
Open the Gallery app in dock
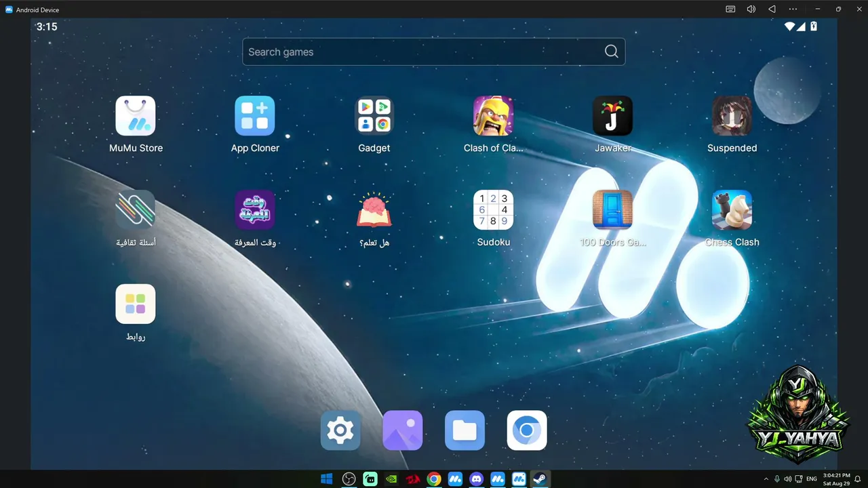(403, 430)
